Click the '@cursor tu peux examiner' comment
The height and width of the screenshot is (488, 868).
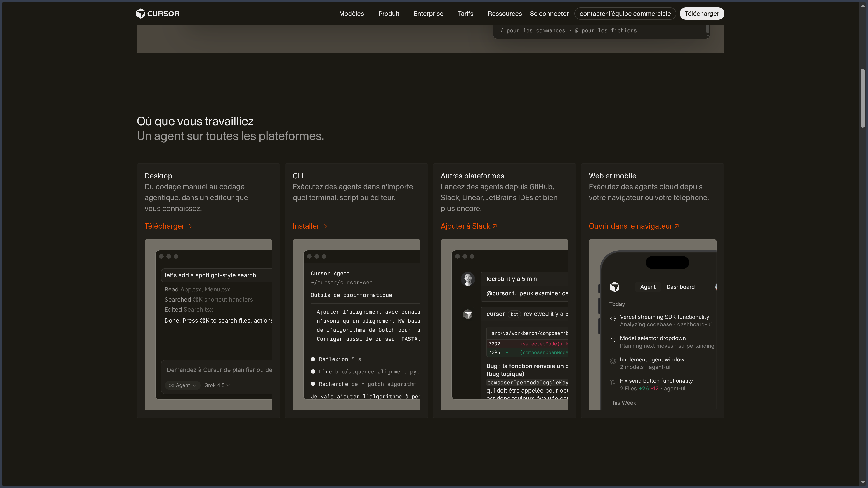click(x=527, y=293)
